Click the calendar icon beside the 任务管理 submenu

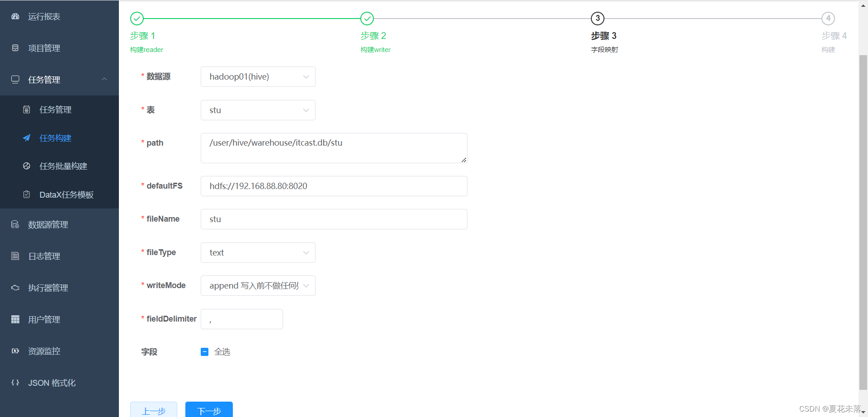click(27, 109)
